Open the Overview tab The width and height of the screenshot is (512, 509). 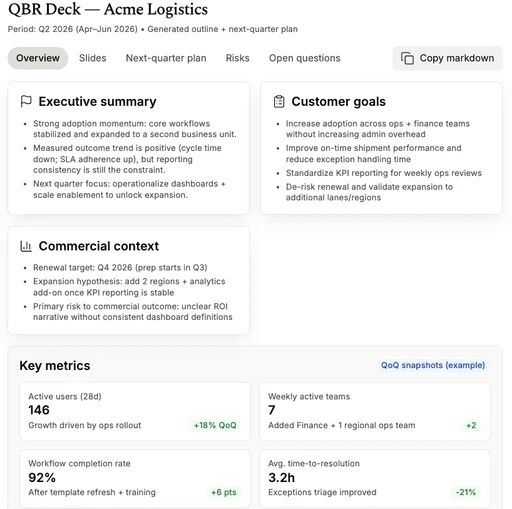[38, 58]
